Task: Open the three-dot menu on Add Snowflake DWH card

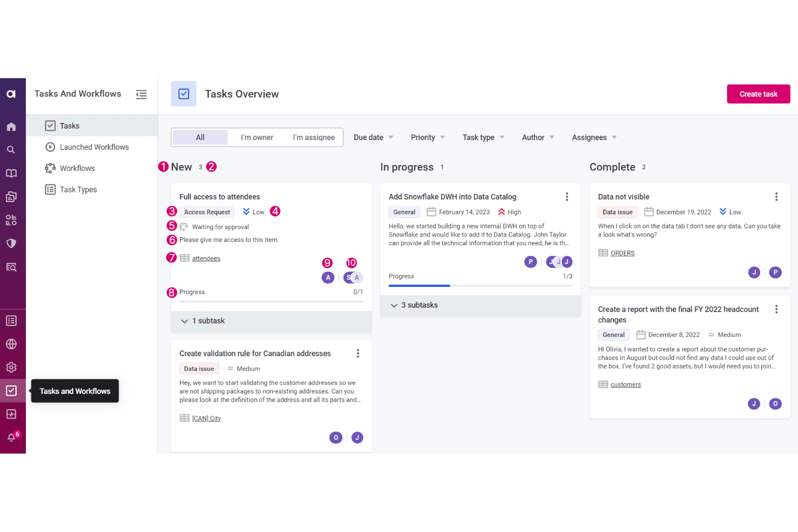Action: [567, 197]
